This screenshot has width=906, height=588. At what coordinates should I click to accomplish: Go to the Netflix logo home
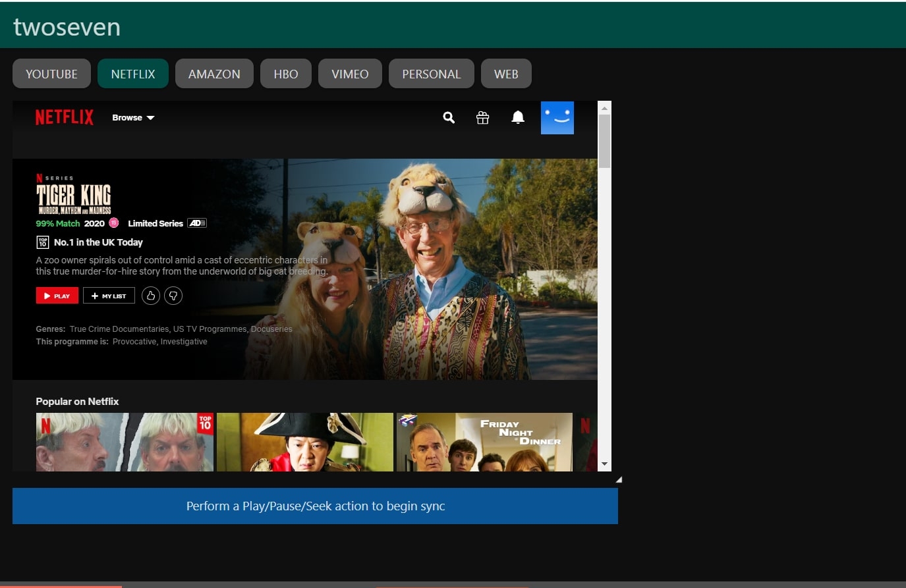(65, 117)
